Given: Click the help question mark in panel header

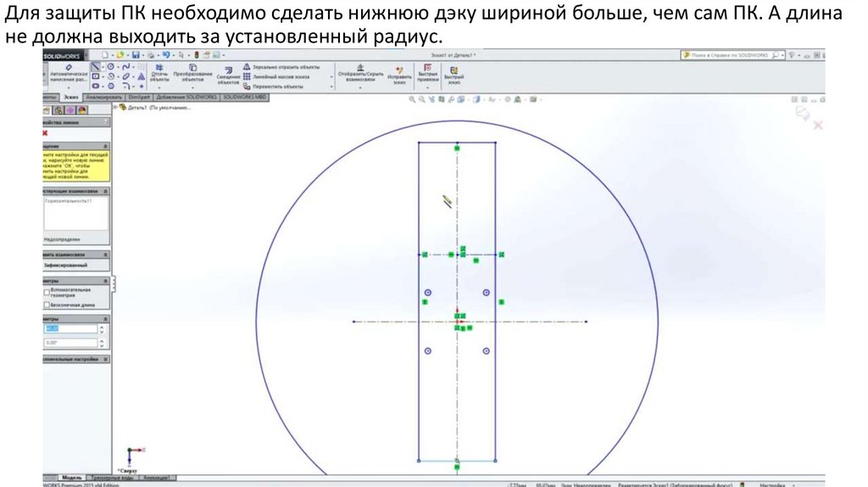Looking at the screenshot, I should click(105, 121).
